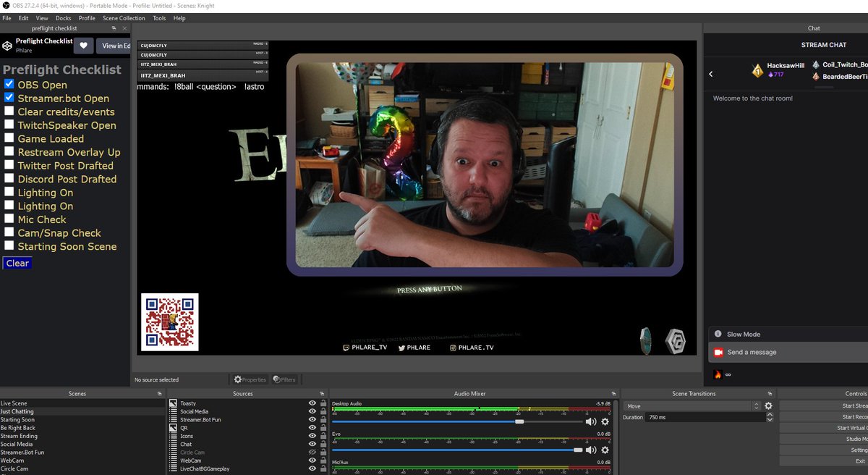
Task: Select the Be Right Back scene
Action: tap(17, 428)
